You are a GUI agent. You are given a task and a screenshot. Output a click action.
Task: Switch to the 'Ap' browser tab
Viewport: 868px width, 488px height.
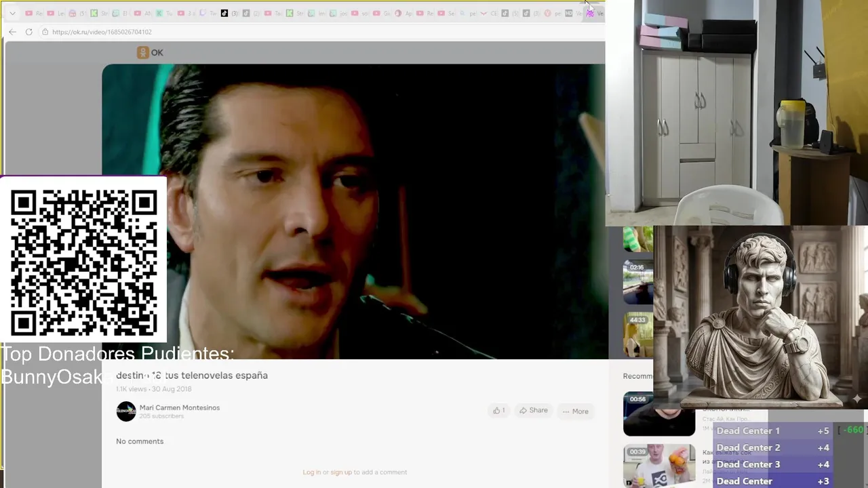[x=403, y=14]
